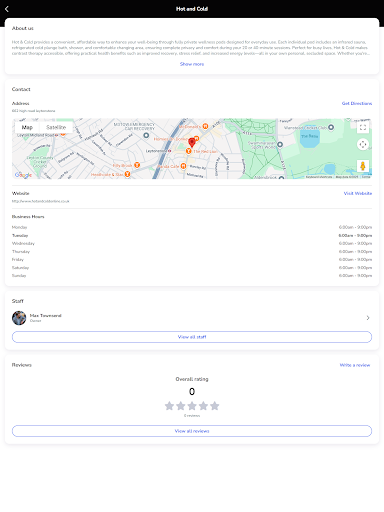
Task: Switch map to Satellite view
Action: (x=56, y=127)
